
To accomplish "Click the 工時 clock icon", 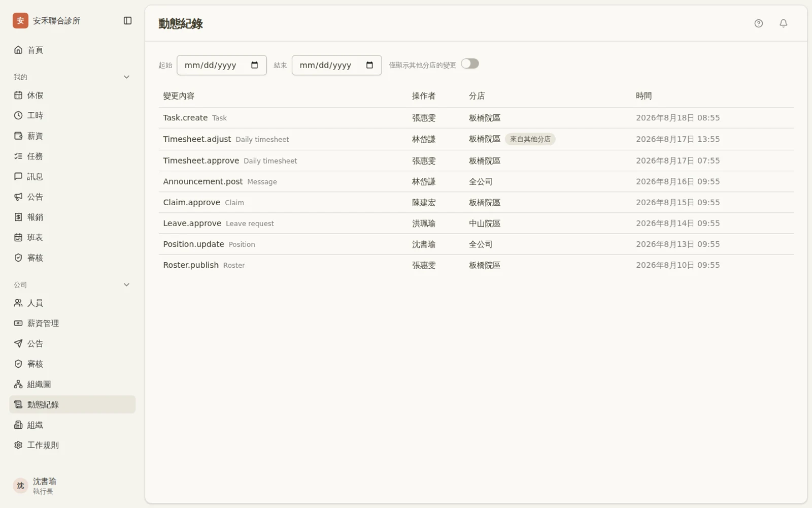I will point(18,116).
